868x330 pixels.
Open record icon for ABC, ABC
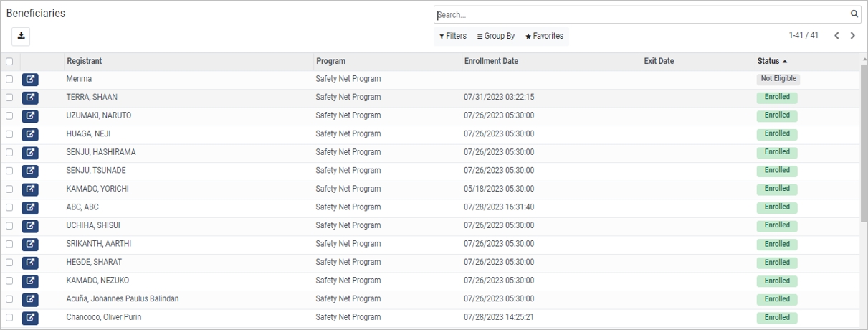(30, 207)
